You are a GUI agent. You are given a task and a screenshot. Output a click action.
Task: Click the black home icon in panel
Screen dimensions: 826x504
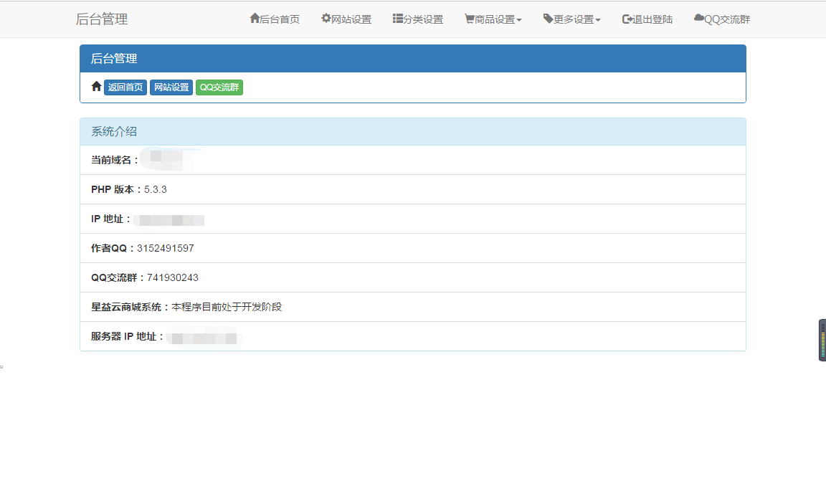click(x=96, y=86)
